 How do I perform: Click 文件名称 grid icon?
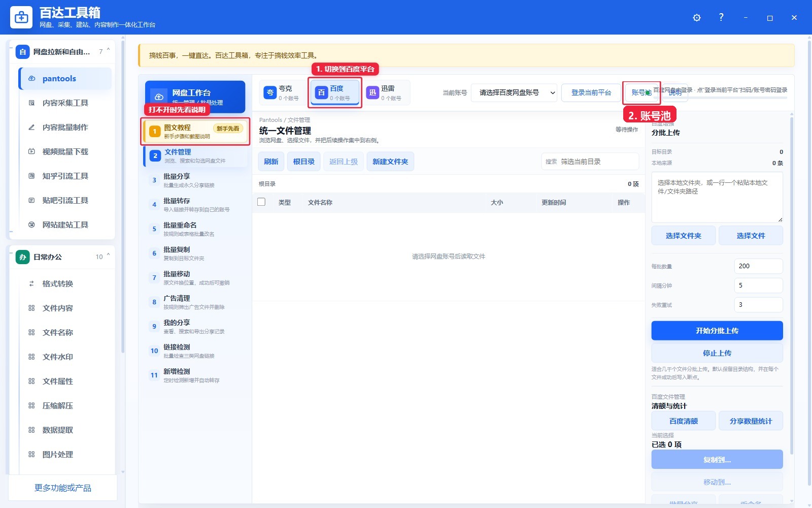(31, 333)
